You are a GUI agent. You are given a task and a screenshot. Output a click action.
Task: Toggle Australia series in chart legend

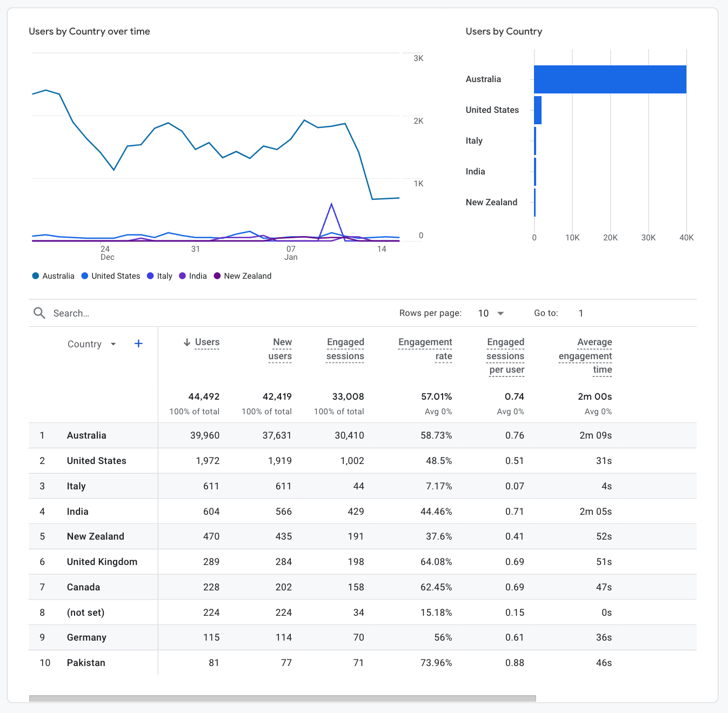coord(53,276)
